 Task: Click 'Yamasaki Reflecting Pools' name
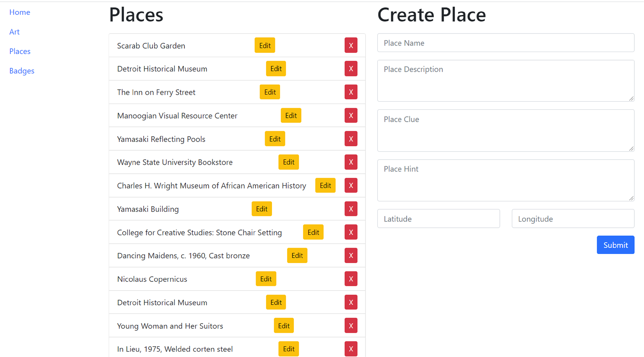click(161, 139)
